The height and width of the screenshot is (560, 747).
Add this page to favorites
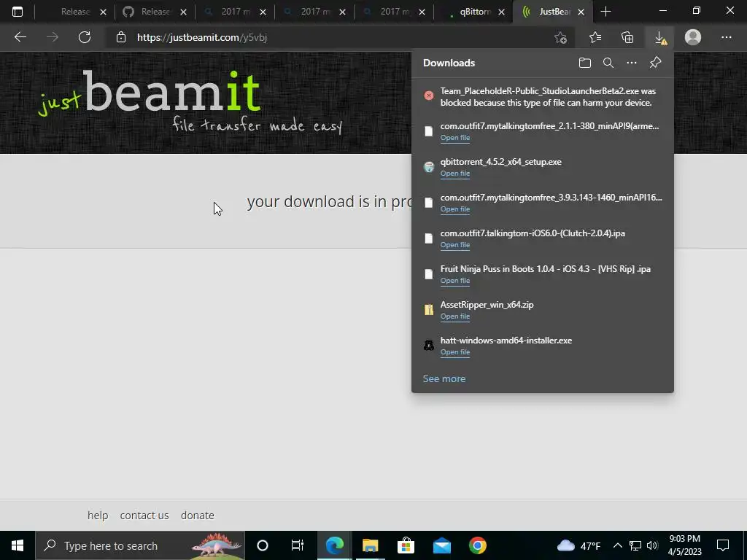(x=561, y=37)
